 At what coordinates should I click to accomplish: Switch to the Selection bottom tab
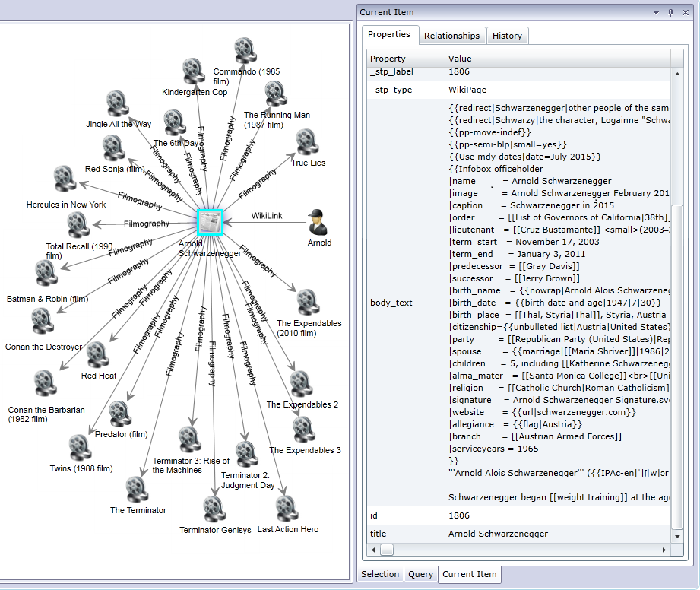[380, 574]
